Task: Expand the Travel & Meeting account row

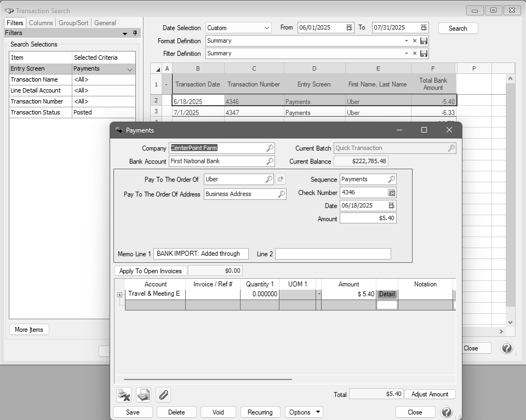Action: point(120,295)
